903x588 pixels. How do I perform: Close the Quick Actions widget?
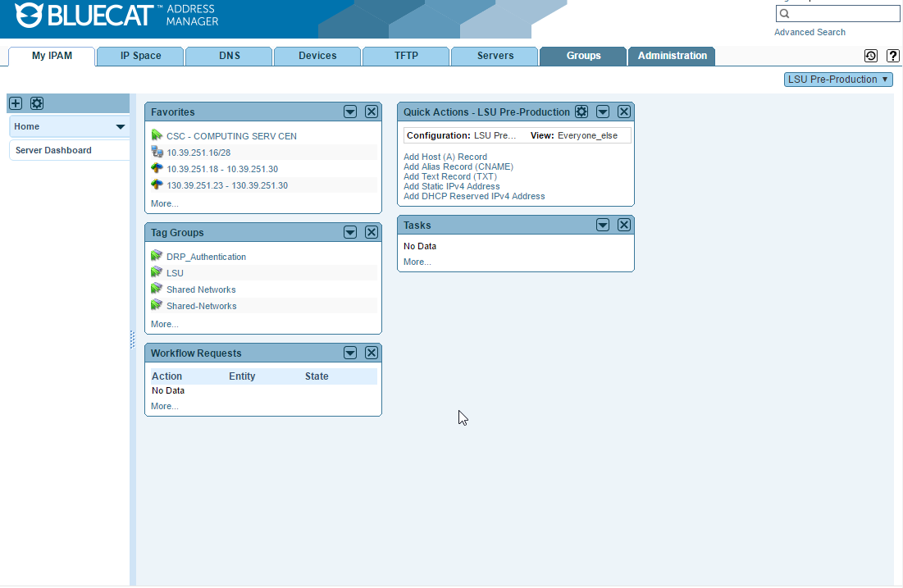[624, 112]
